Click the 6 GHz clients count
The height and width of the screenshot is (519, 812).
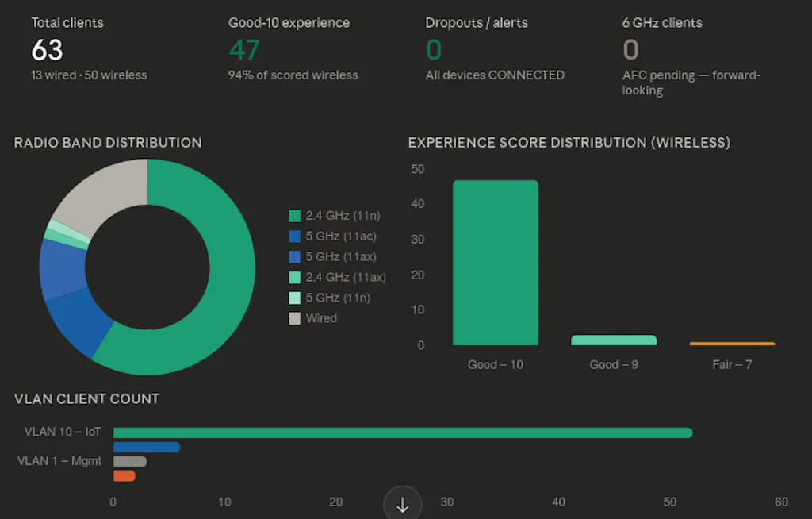coord(630,50)
